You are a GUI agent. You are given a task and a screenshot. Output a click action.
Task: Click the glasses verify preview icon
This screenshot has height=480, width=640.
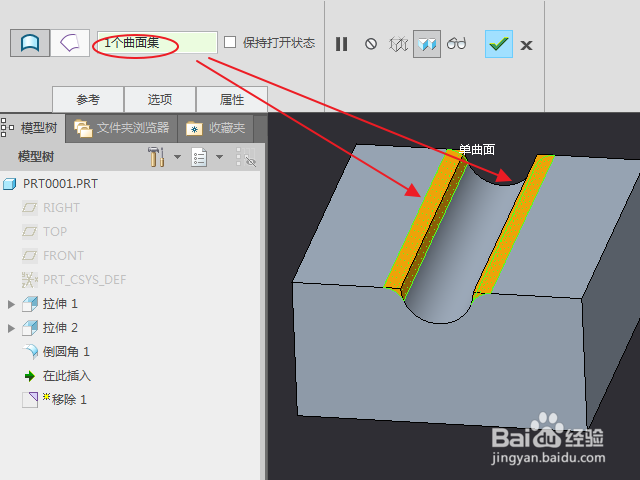click(x=456, y=43)
